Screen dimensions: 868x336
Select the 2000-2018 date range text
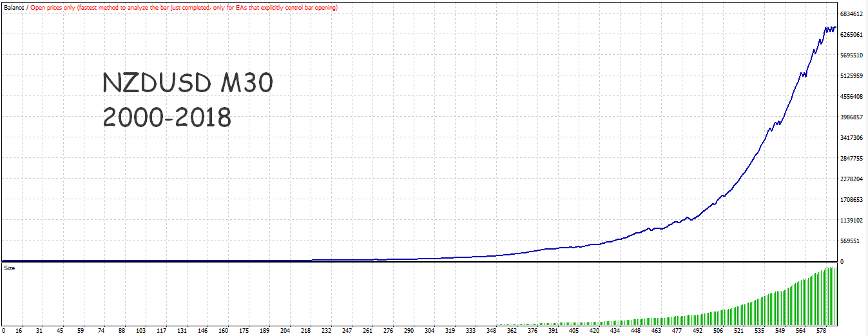[x=167, y=117]
